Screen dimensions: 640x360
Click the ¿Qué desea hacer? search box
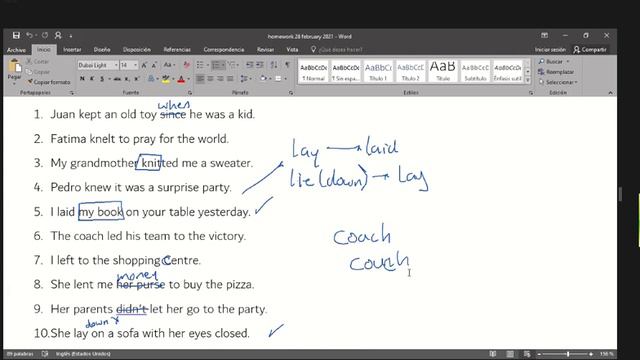pos(338,50)
